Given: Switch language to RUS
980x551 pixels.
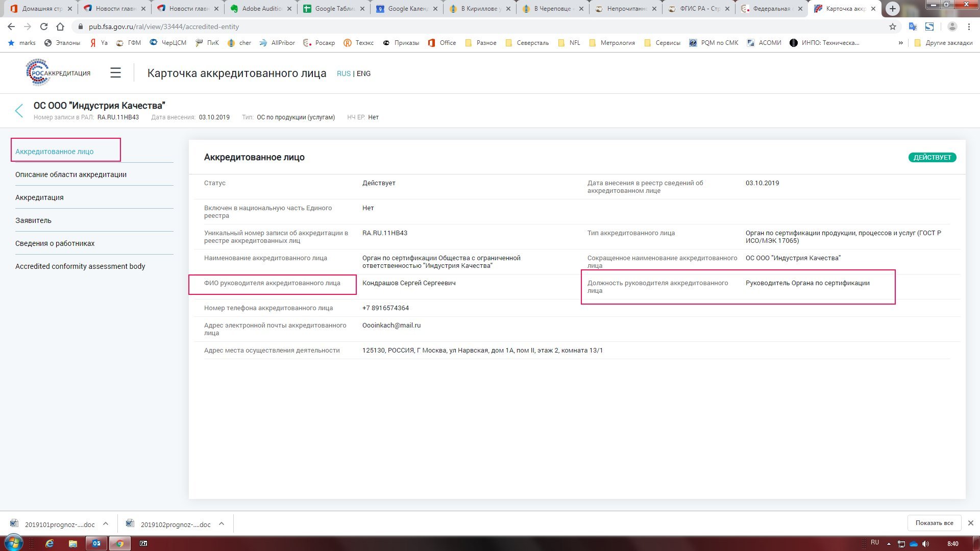Looking at the screenshot, I should click(x=343, y=73).
